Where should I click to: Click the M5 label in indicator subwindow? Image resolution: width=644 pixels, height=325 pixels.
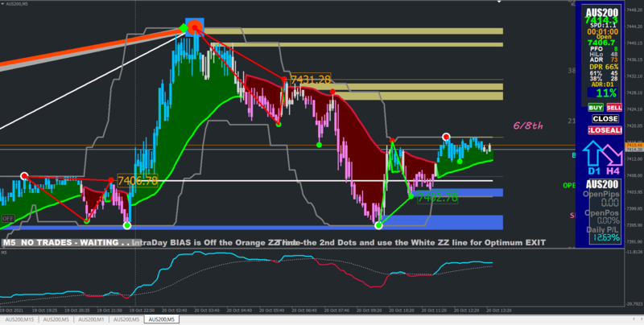click(4, 252)
